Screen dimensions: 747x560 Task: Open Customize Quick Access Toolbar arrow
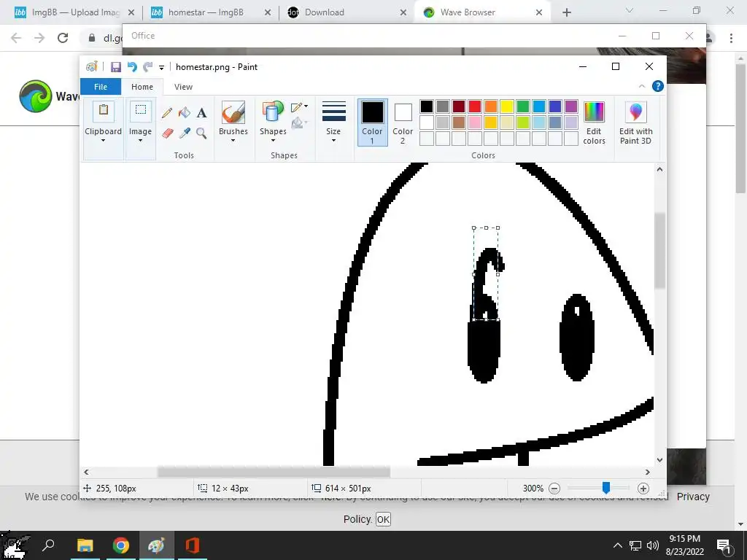pyautogui.click(x=161, y=68)
